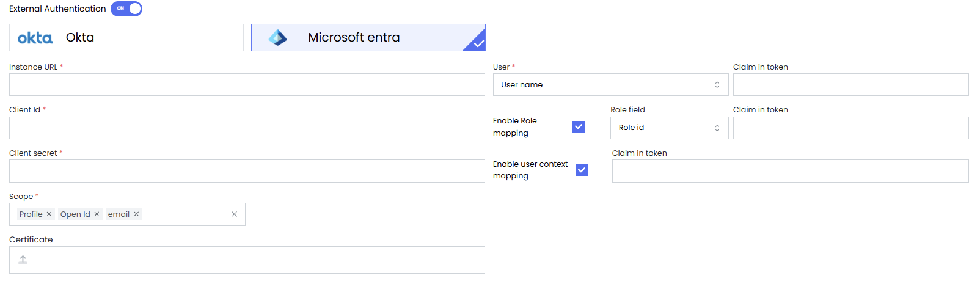This screenshot has height=284, width=980.
Task: Click the email scope tag text
Action: (119, 214)
